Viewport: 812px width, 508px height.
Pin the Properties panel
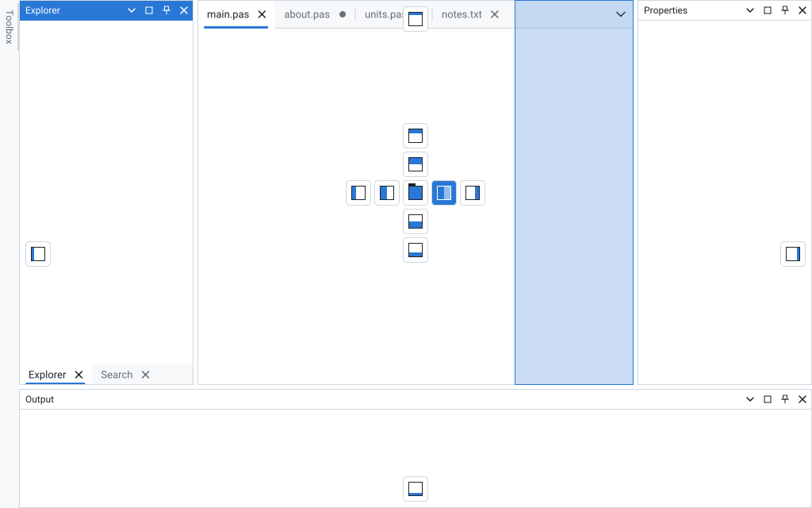pyautogui.click(x=785, y=10)
